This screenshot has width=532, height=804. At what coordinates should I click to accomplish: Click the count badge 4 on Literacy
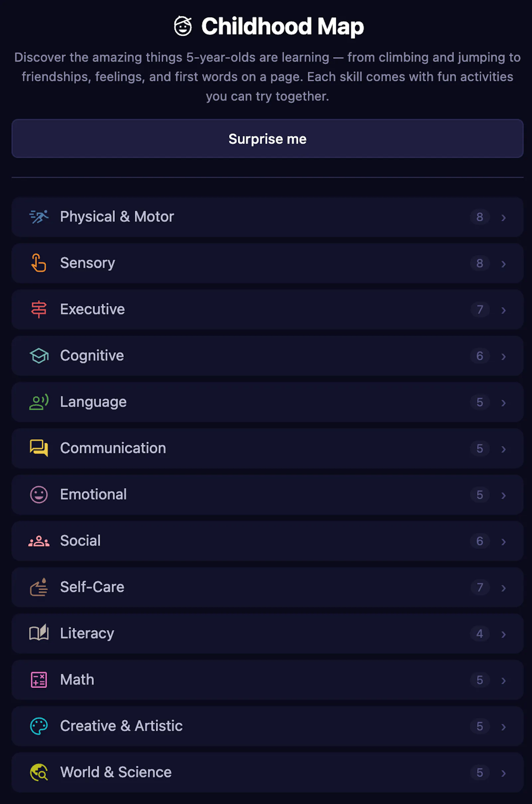479,634
